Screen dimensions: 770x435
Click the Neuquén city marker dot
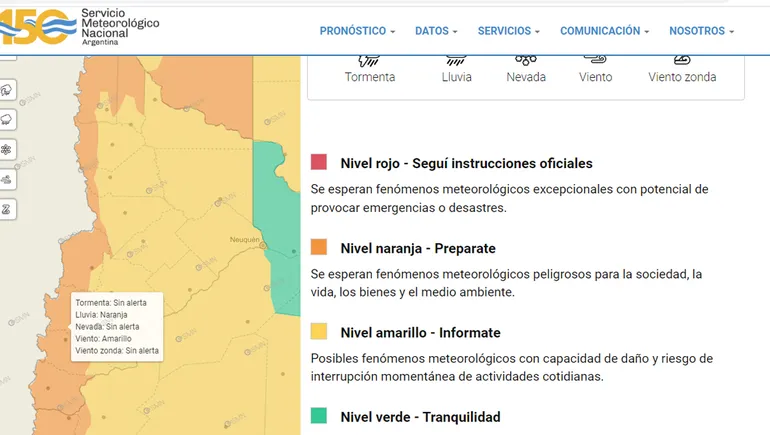pyautogui.click(x=263, y=245)
